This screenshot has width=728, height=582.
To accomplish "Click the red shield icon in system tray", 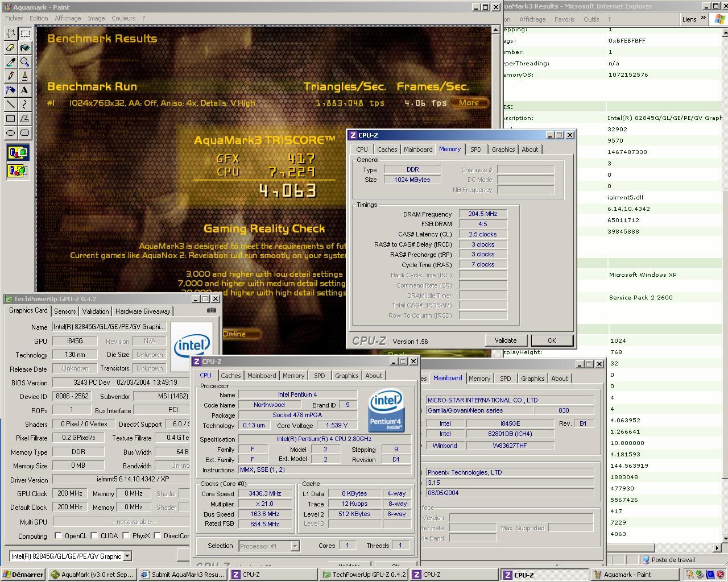I will pos(719,575).
